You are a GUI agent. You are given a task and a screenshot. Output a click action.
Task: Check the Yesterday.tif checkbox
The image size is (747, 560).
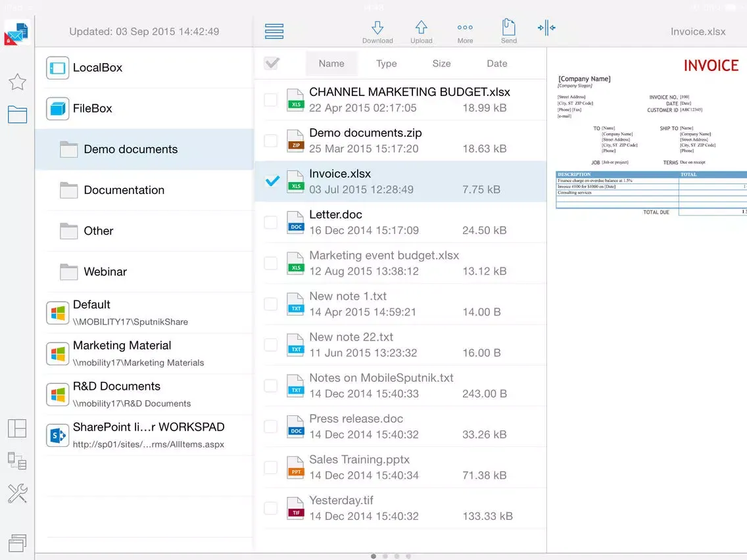pyautogui.click(x=271, y=508)
